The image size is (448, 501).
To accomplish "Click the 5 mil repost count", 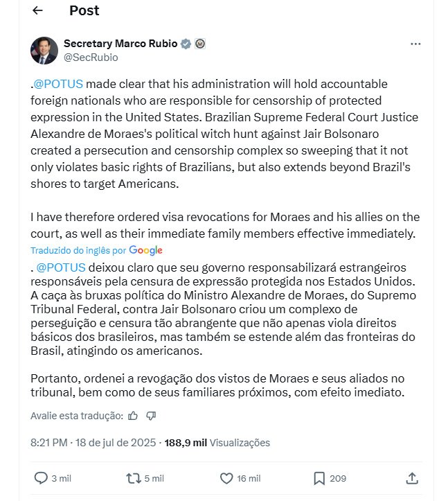I will coord(154,478).
